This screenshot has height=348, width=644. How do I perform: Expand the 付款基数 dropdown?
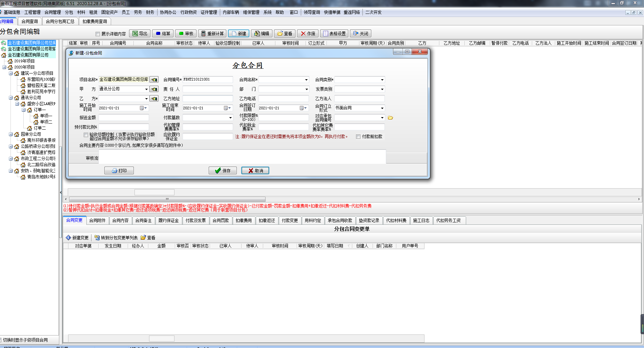230,118
